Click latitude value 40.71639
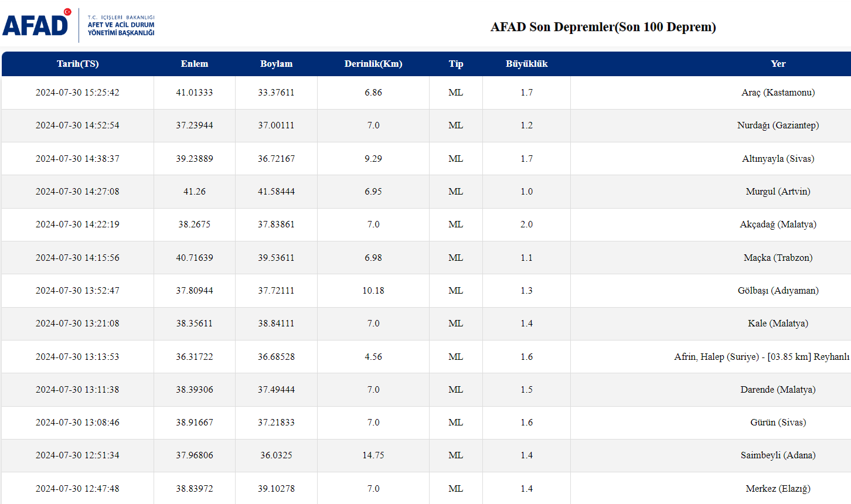851x504 pixels. point(195,258)
